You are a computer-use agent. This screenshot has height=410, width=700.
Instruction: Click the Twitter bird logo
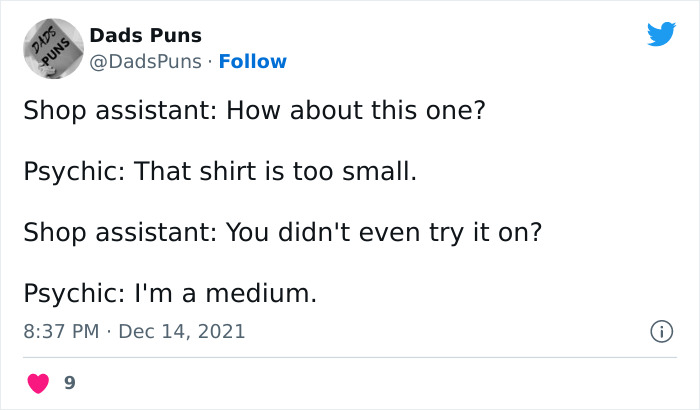(661, 35)
